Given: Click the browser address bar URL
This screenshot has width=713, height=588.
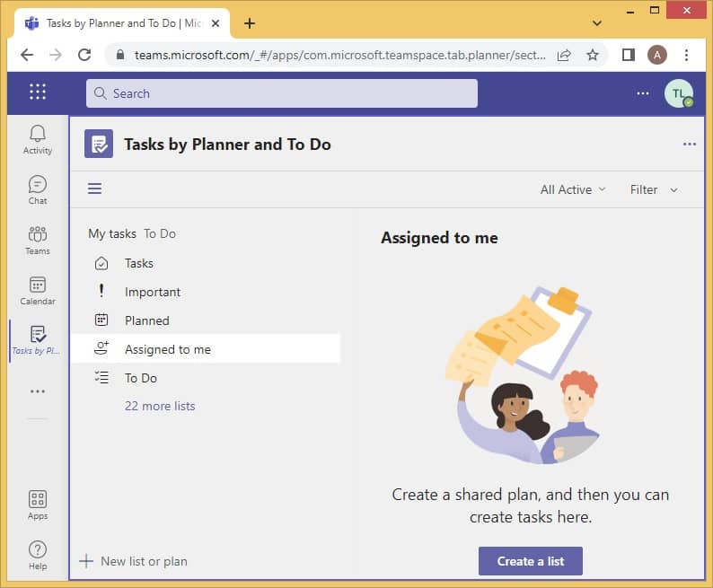Looking at the screenshot, I should (x=339, y=55).
